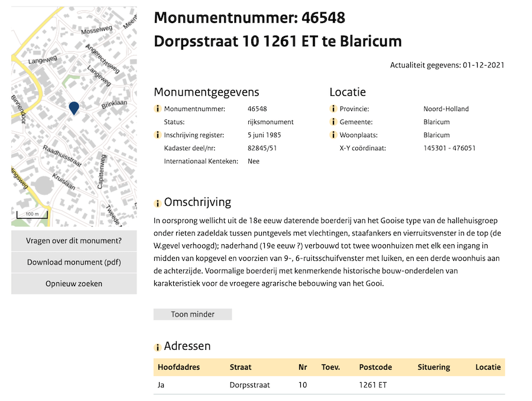This screenshot has height=401, width=532.
Task: Click the Hoofdadres column header
Action: 179,367
